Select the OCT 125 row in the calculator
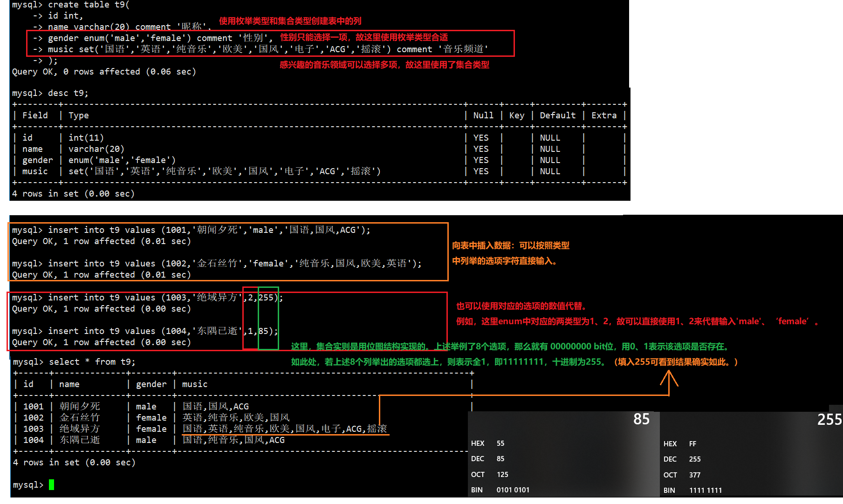The height and width of the screenshot is (504, 843). pyautogui.click(x=490, y=475)
